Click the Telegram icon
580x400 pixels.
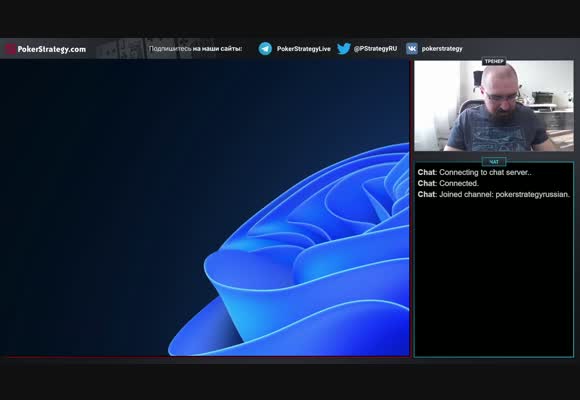(265, 49)
